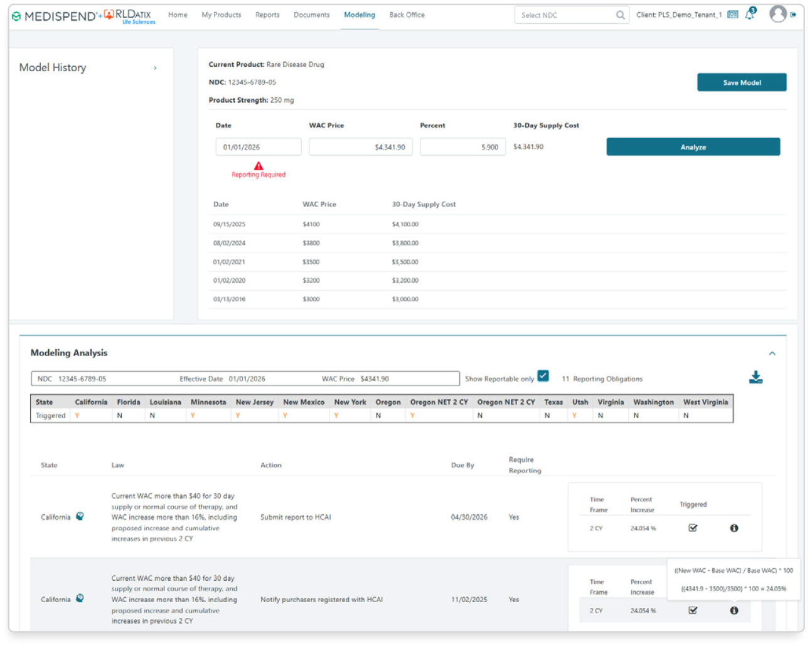The height and width of the screenshot is (648, 812).
Task: Go to the Reports section
Action: 267,14
